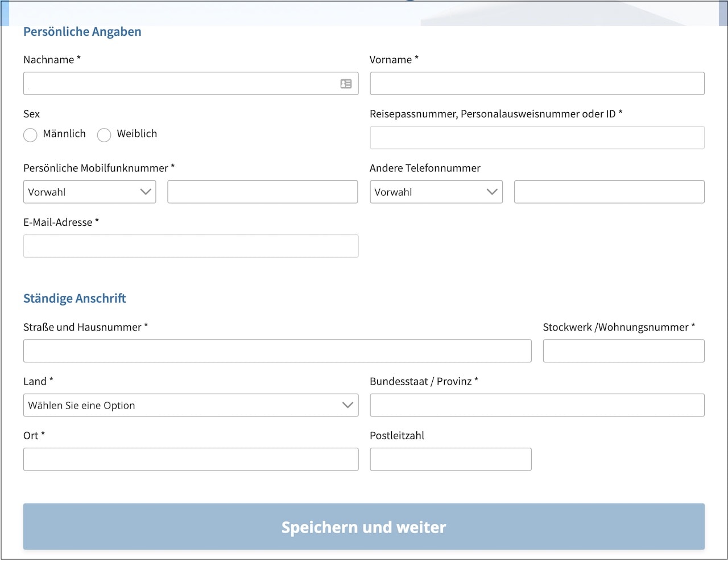Viewport: 728px width, 561px height.
Task: Select the Männlich radio button
Action: coord(30,135)
